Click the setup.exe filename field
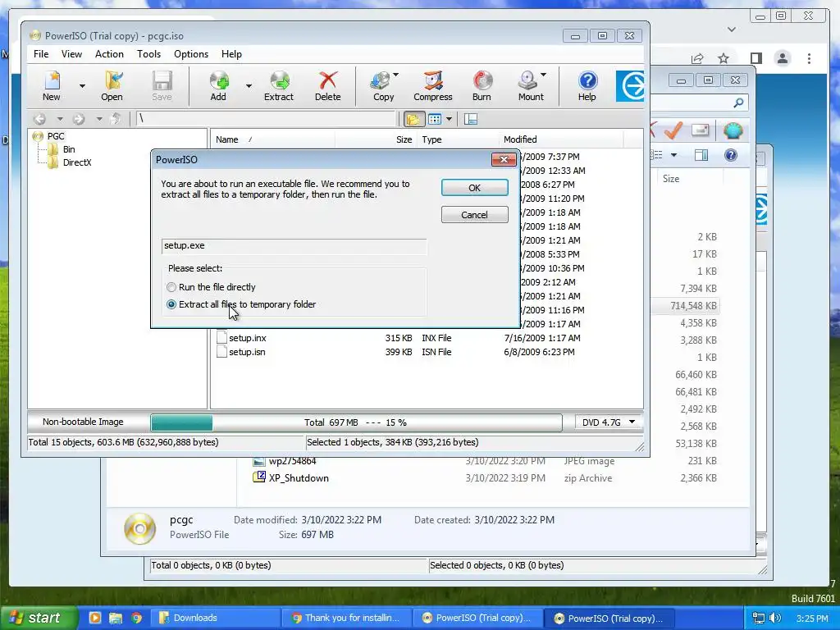 coord(294,246)
